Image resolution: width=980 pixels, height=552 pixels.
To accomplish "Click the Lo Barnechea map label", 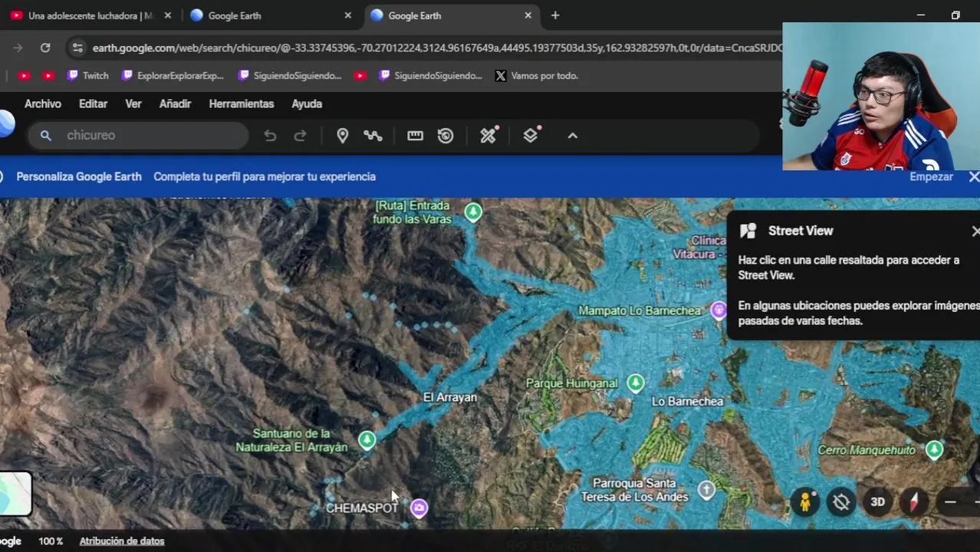I will [687, 401].
